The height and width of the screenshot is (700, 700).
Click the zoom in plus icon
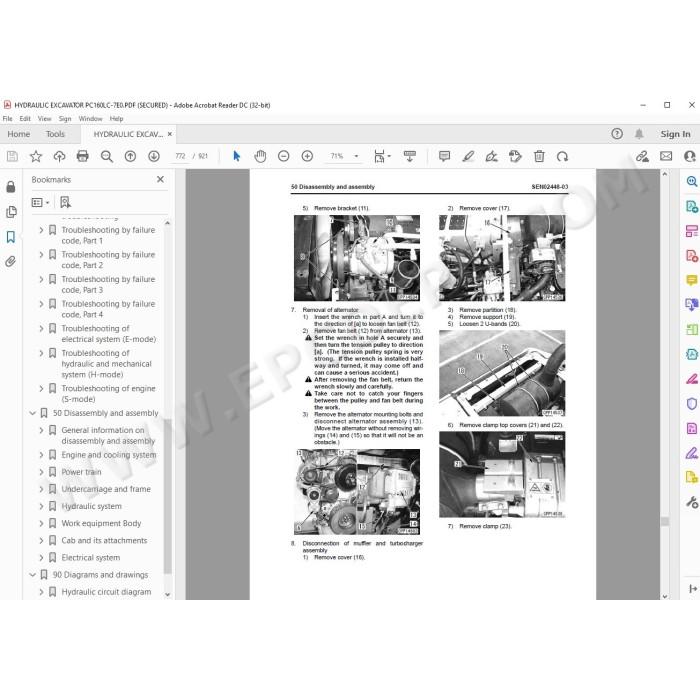point(307,156)
